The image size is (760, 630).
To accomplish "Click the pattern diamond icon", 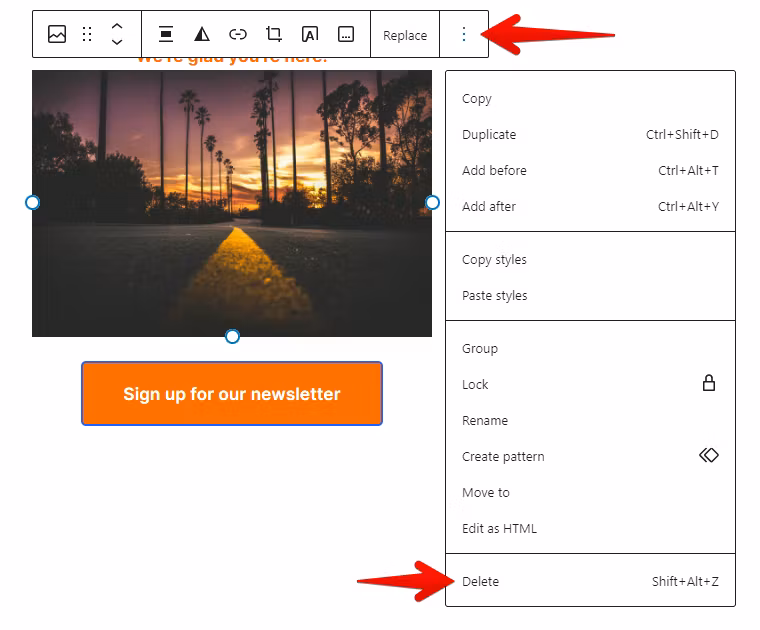I will coord(709,455).
